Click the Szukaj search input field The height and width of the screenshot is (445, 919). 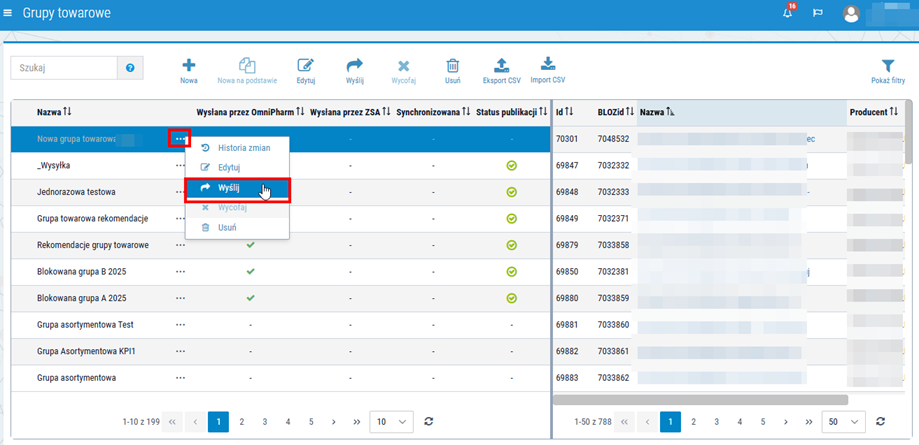(64, 68)
